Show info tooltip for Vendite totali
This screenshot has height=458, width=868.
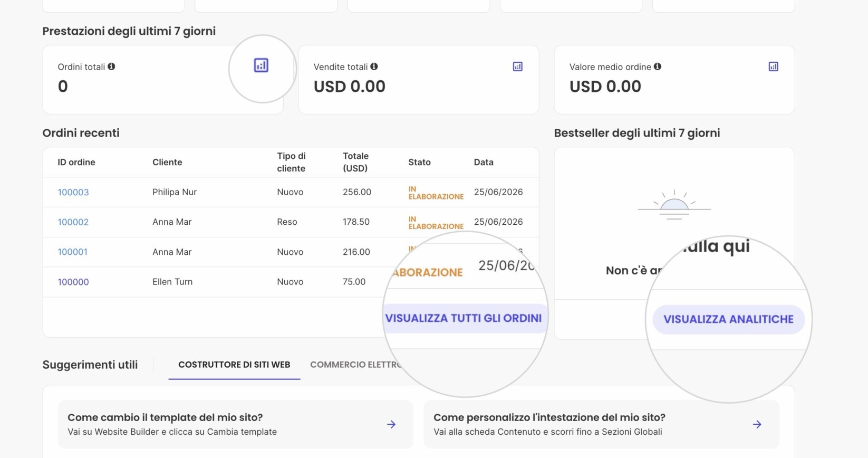[x=374, y=66]
